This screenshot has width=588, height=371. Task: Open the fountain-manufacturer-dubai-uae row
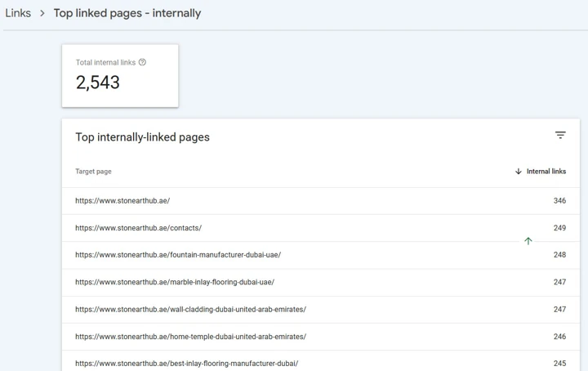pos(321,255)
